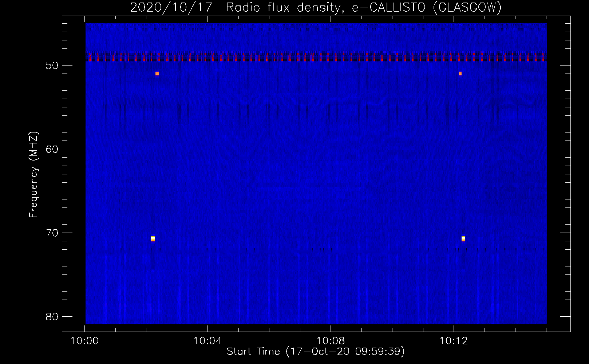Screen dimensions: 589x364
Task: Click the '10:12' time tick label
Action: click(x=454, y=341)
